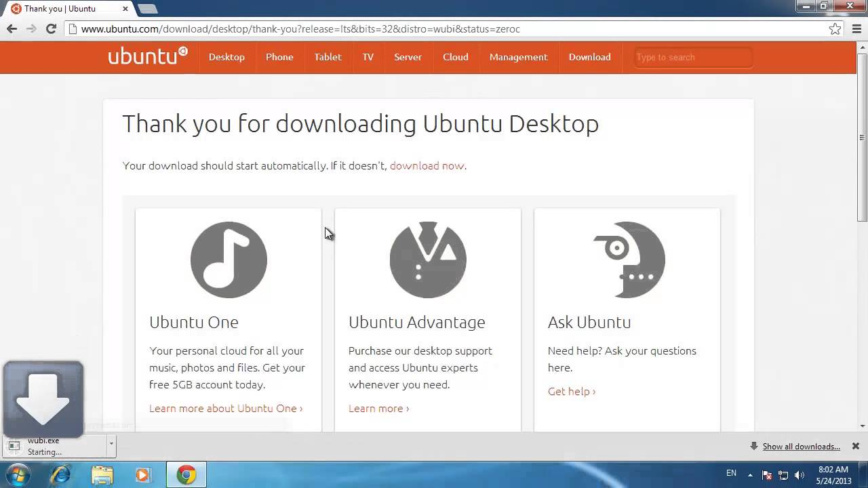The height and width of the screenshot is (488, 868).
Task: Open the Tablet nav menu item
Action: [x=328, y=57]
